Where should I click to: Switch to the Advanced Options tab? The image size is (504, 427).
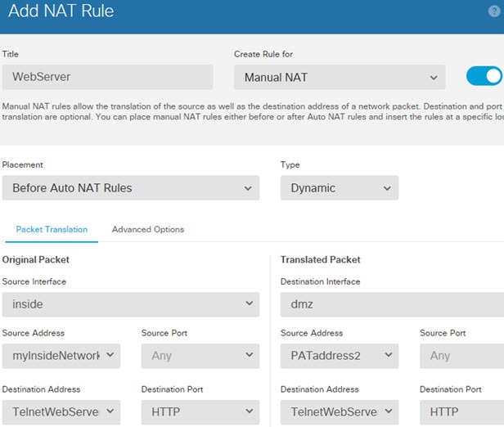tap(148, 229)
